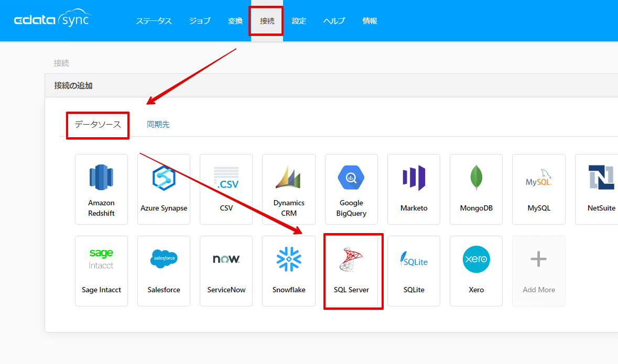Image resolution: width=618 pixels, height=364 pixels.
Task: Open the 設定 menu
Action: (x=299, y=21)
